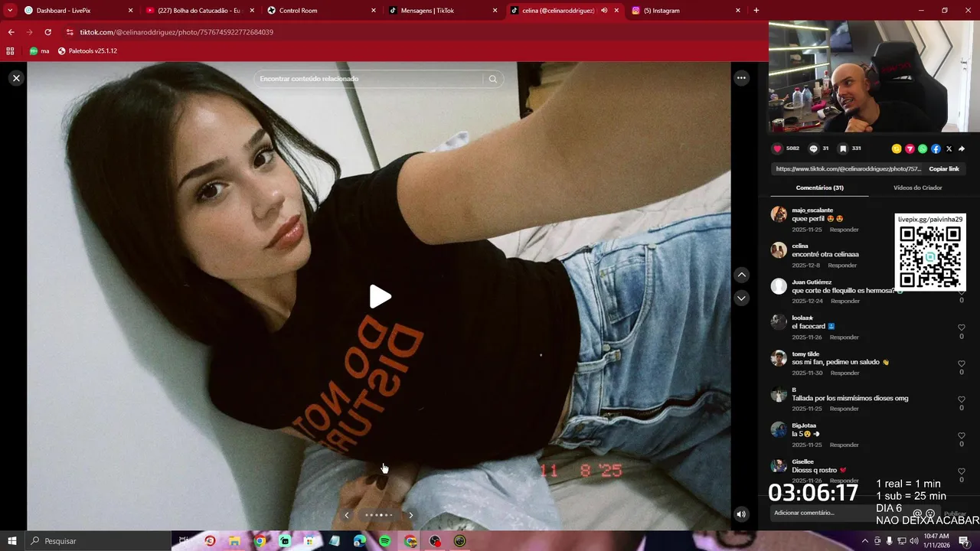Image resolution: width=980 pixels, height=551 pixels.
Task: Close the TikTok photo viewer
Action: click(16, 78)
